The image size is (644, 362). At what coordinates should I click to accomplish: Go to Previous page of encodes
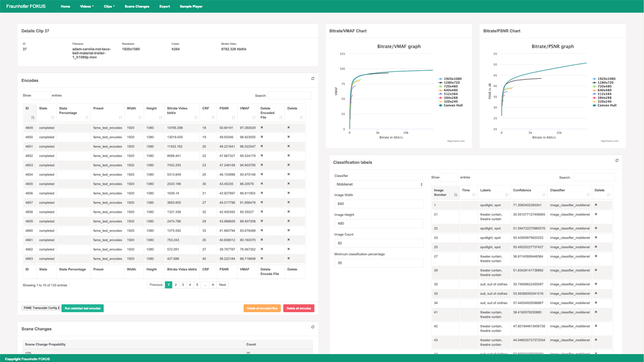click(x=156, y=285)
